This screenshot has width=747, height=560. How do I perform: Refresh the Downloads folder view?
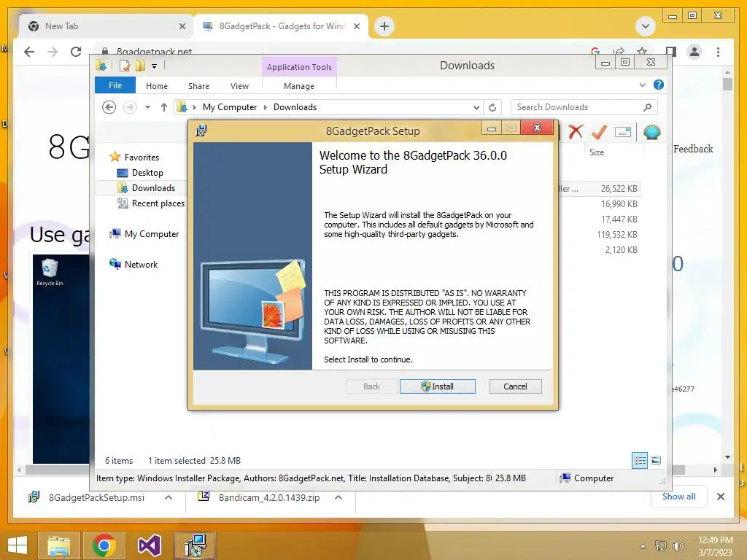pos(492,107)
